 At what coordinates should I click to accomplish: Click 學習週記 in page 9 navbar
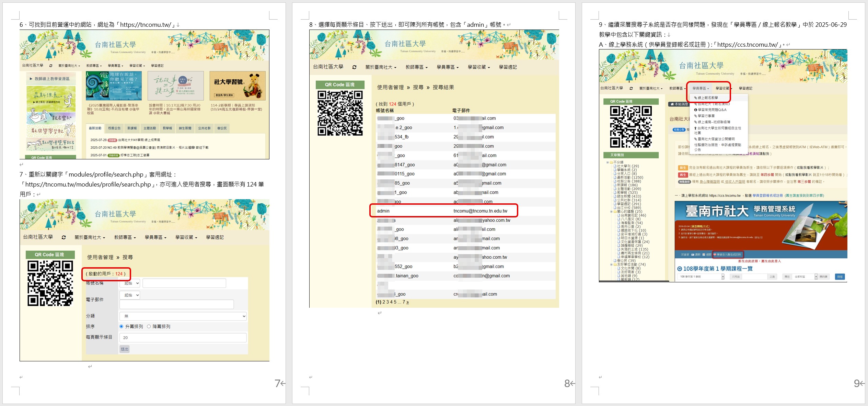tap(745, 88)
